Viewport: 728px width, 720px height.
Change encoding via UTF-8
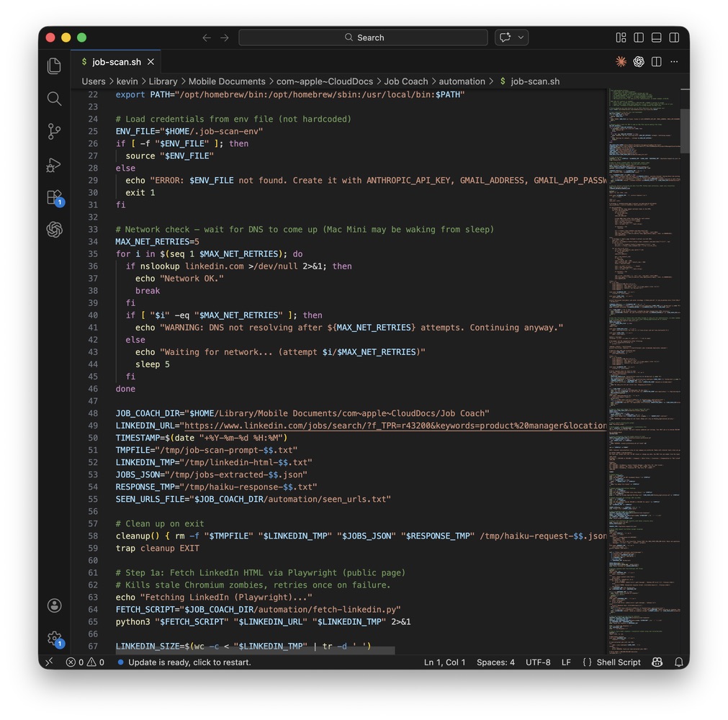pyautogui.click(x=538, y=662)
